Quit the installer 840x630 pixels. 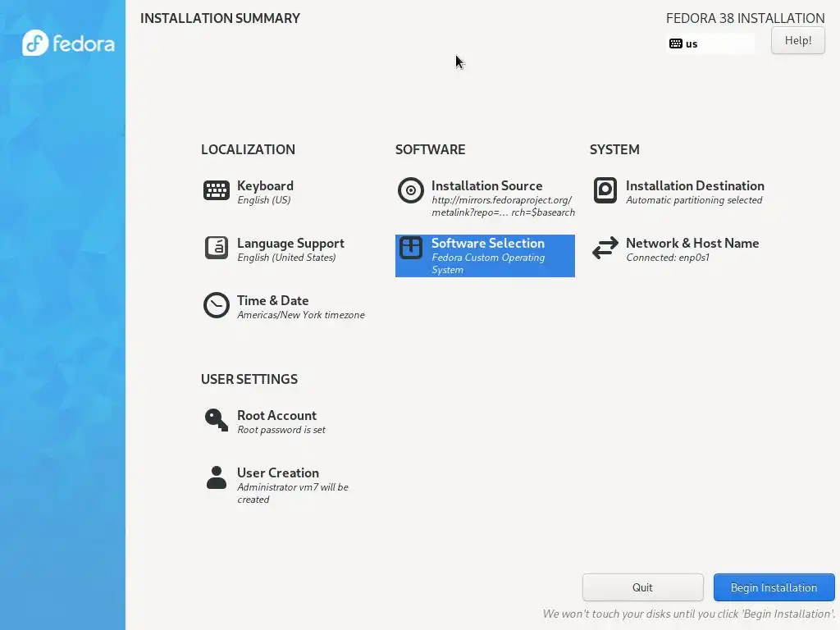click(643, 587)
